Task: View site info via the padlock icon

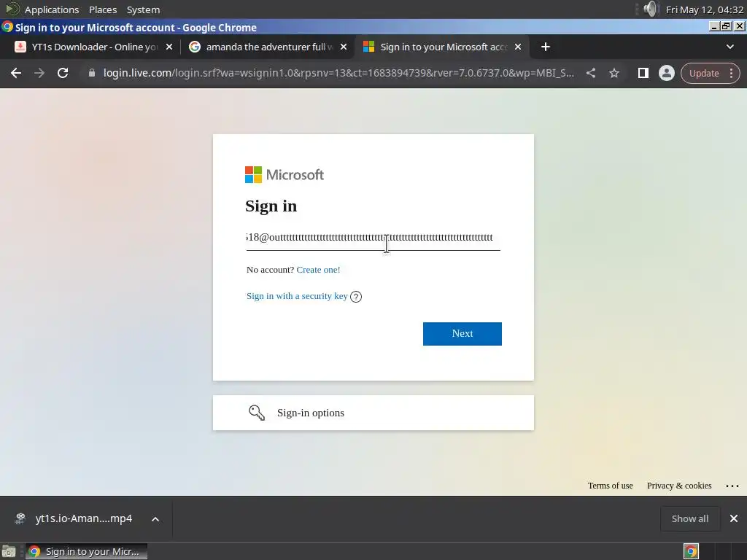Action: click(x=92, y=73)
